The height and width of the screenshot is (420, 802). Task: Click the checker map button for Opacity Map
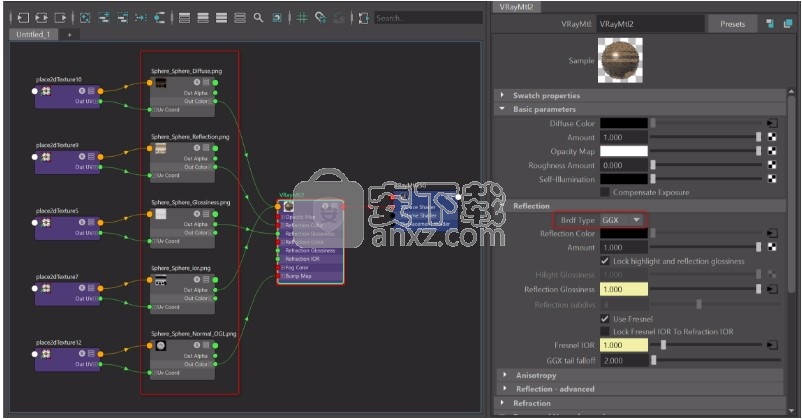[772, 151]
